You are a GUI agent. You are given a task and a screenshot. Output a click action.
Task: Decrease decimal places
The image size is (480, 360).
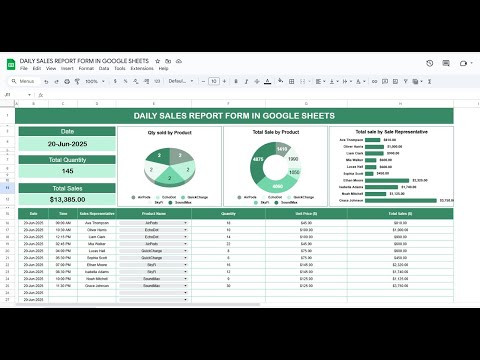pyautogui.click(x=136, y=81)
